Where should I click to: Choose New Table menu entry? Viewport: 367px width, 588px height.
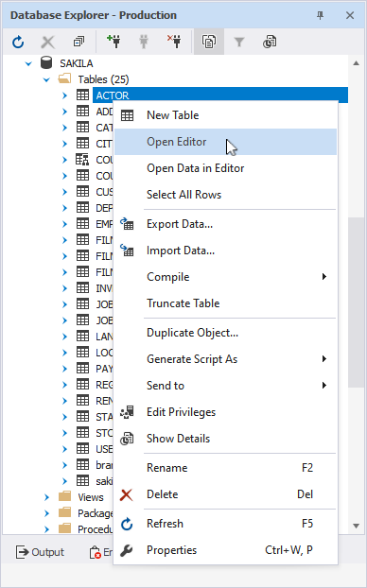point(225,115)
